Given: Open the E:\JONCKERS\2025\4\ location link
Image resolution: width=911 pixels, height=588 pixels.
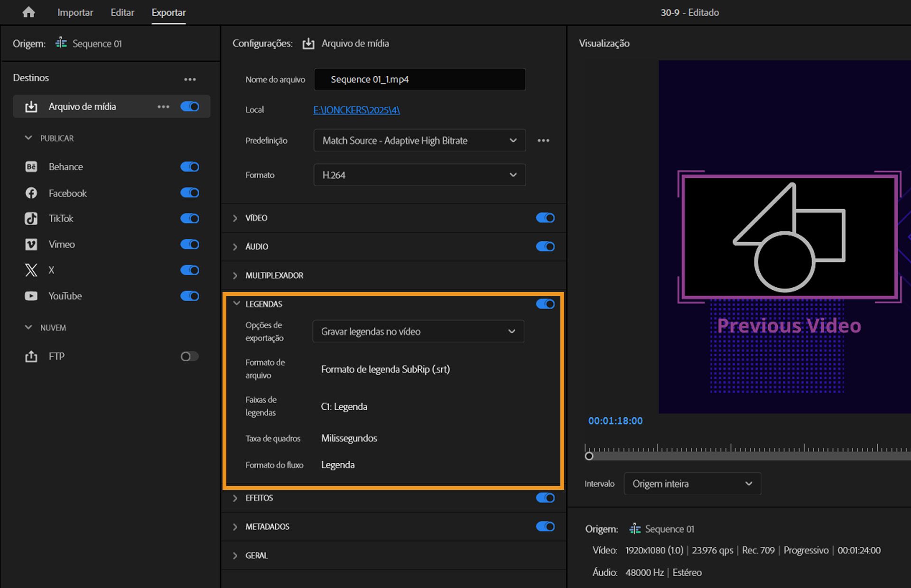Looking at the screenshot, I should click(356, 110).
